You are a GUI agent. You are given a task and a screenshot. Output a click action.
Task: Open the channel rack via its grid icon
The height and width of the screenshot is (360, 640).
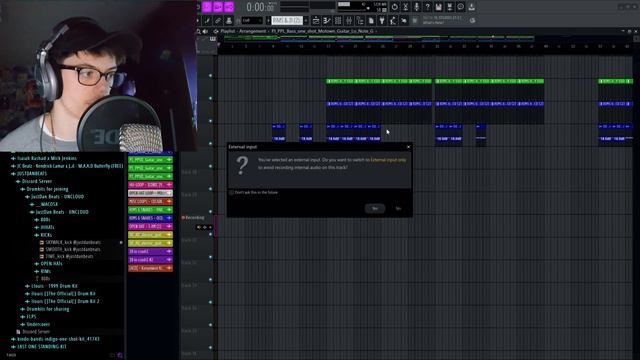pyautogui.click(x=338, y=20)
